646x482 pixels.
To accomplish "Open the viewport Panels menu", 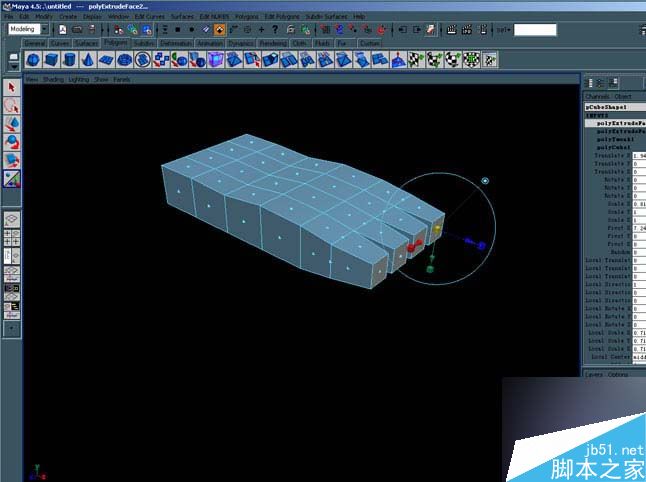I will [122, 79].
